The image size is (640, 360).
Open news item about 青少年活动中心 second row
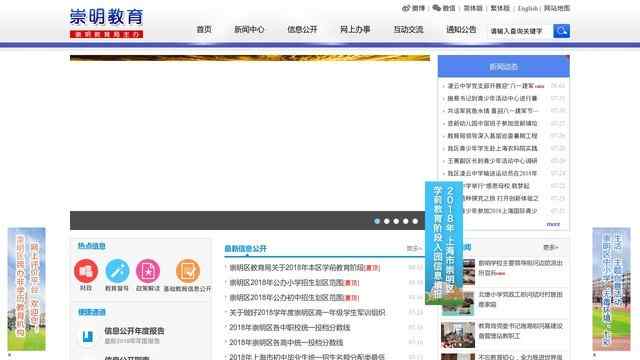pos(492,98)
